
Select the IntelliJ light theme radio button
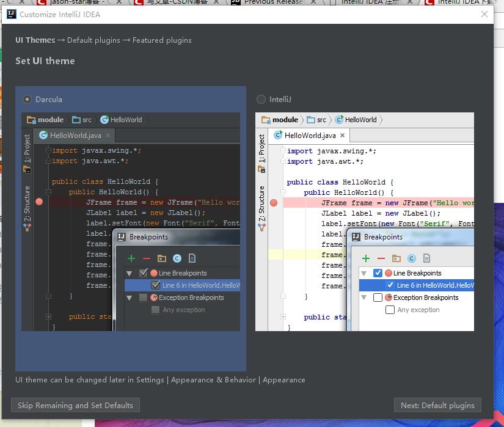pyautogui.click(x=261, y=100)
